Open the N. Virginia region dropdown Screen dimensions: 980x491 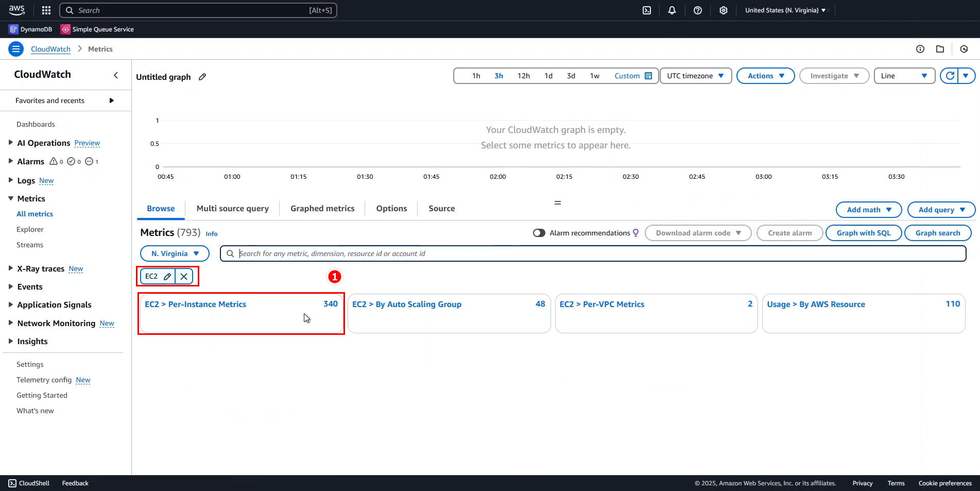[175, 253]
